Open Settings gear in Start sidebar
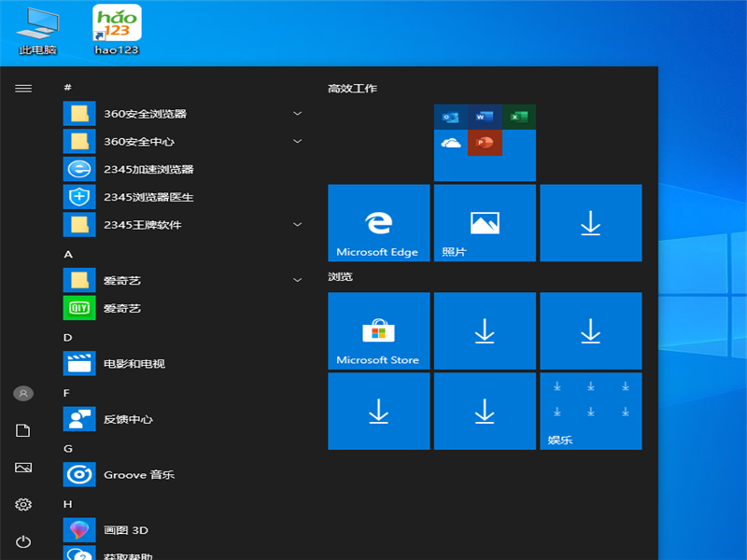747x560 pixels. [23, 504]
